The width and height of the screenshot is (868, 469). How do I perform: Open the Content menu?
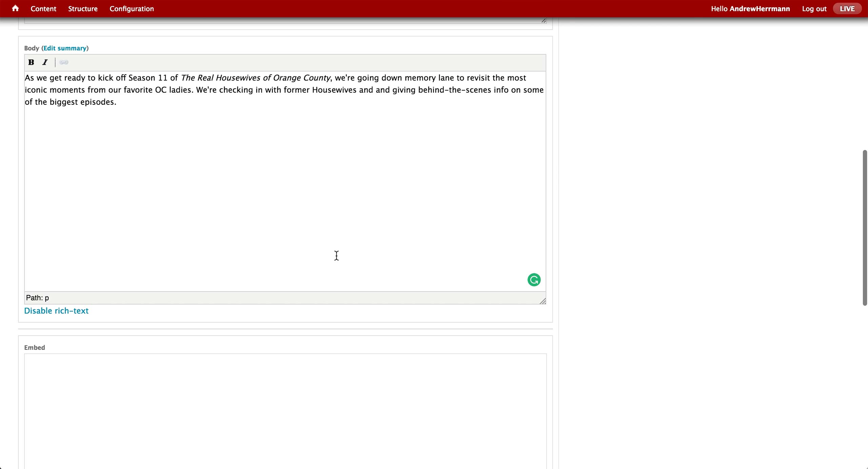pos(43,9)
